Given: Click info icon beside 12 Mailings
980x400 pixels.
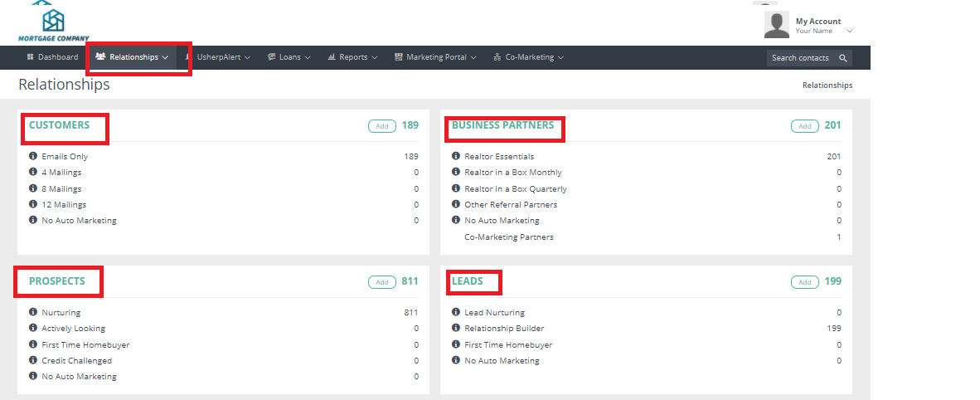Looking at the screenshot, I should (33, 204).
